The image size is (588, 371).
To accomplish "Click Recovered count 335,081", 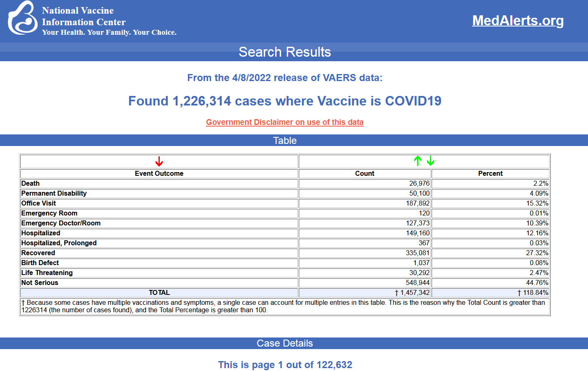I will [x=418, y=253].
